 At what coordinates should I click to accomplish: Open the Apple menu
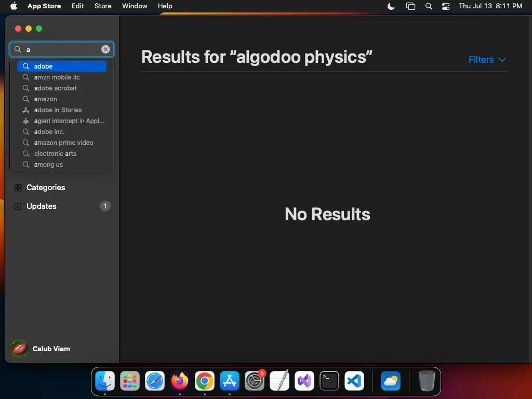pyautogui.click(x=14, y=6)
